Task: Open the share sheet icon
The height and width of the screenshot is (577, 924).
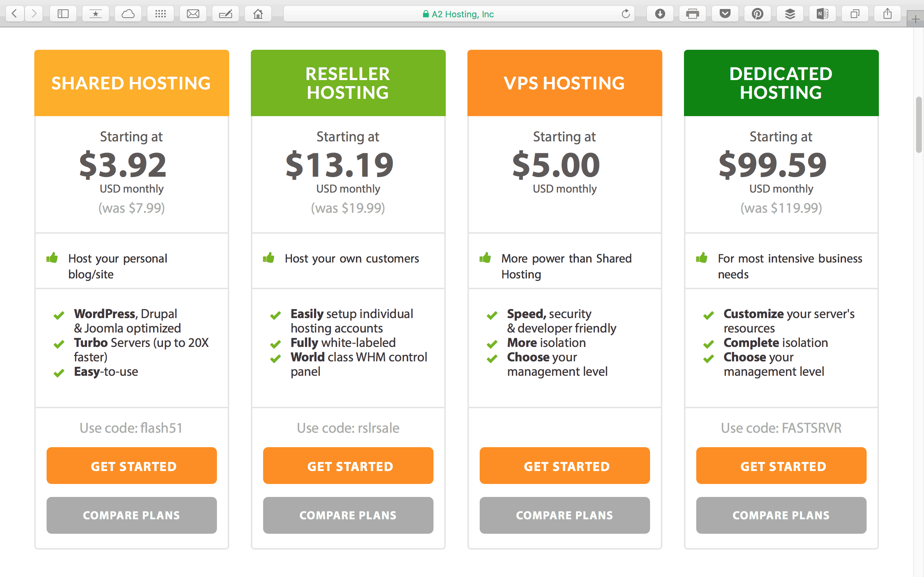Action: (x=887, y=14)
